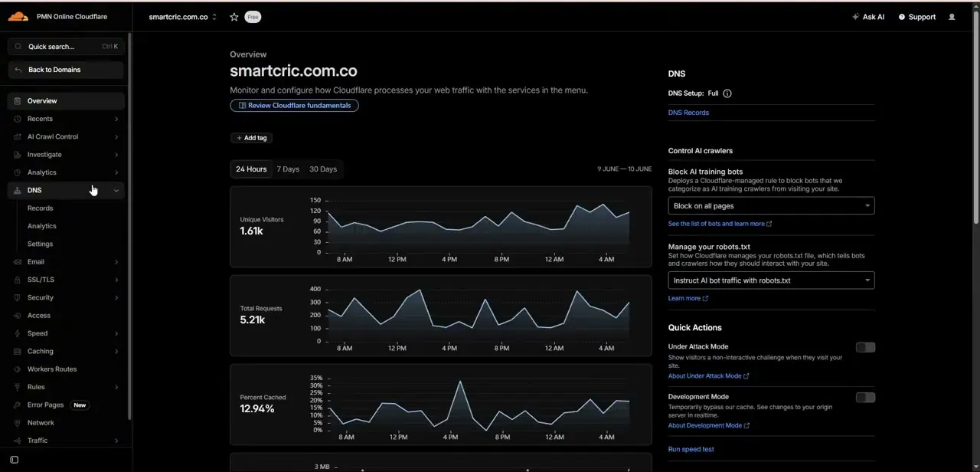Click the Total Requests chart
980x472 pixels.
coord(441,315)
